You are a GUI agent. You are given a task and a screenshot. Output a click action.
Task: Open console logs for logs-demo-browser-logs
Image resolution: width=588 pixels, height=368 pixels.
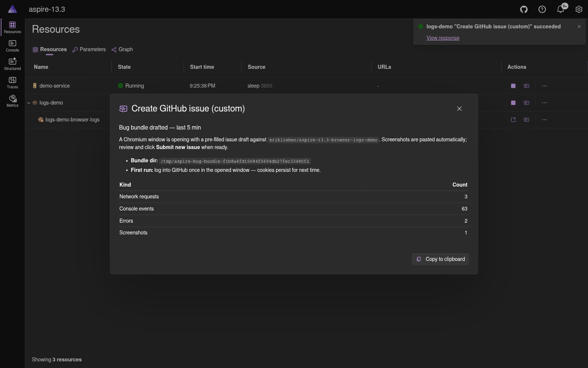(527, 120)
